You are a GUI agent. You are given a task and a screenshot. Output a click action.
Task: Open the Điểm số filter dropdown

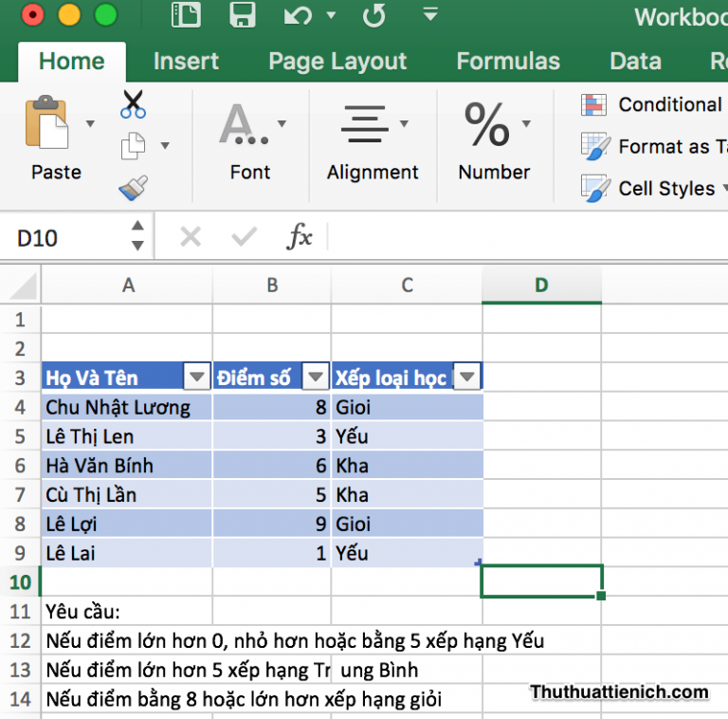[x=315, y=378]
